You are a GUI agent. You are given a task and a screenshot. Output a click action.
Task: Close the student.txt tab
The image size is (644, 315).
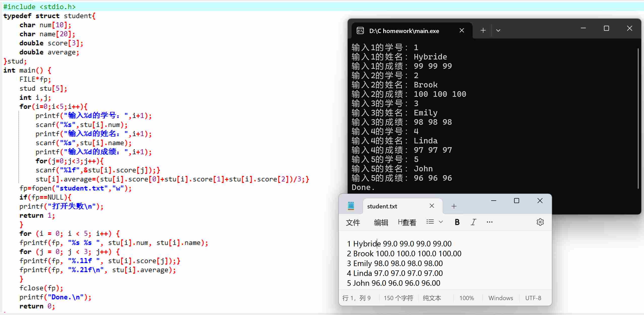(432, 206)
